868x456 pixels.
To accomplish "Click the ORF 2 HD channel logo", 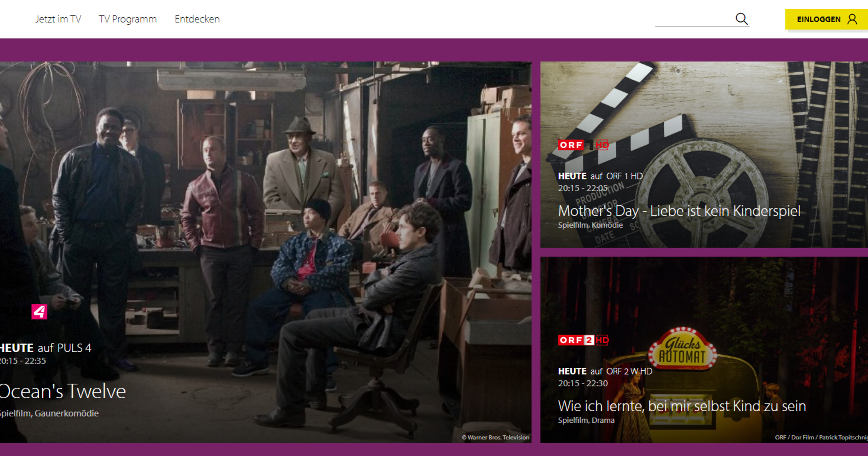I will point(583,340).
